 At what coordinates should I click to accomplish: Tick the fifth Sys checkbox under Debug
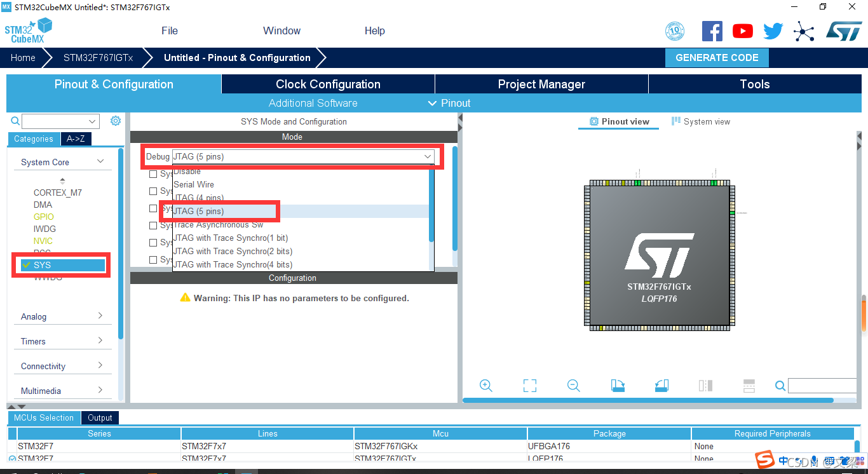pyautogui.click(x=153, y=243)
